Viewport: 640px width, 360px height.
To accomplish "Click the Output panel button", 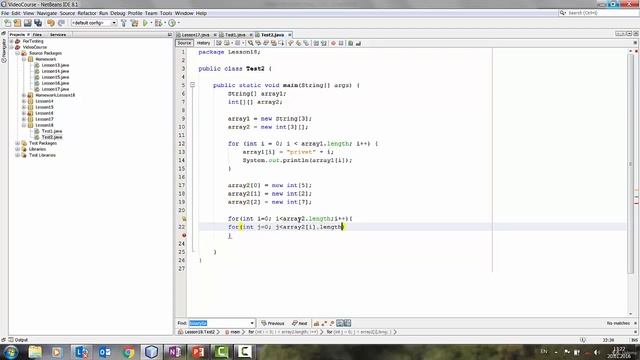I will tap(18, 340).
